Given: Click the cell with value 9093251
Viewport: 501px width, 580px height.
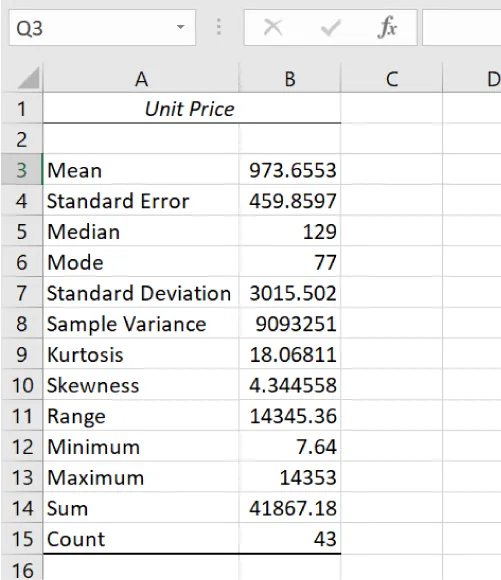Looking at the screenshot, I should 290,323.
